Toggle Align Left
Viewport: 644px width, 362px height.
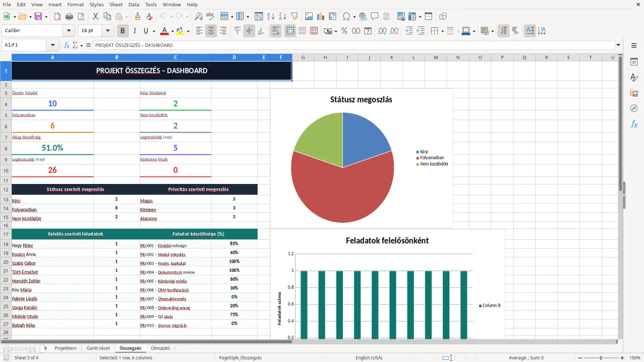[199, 31]
